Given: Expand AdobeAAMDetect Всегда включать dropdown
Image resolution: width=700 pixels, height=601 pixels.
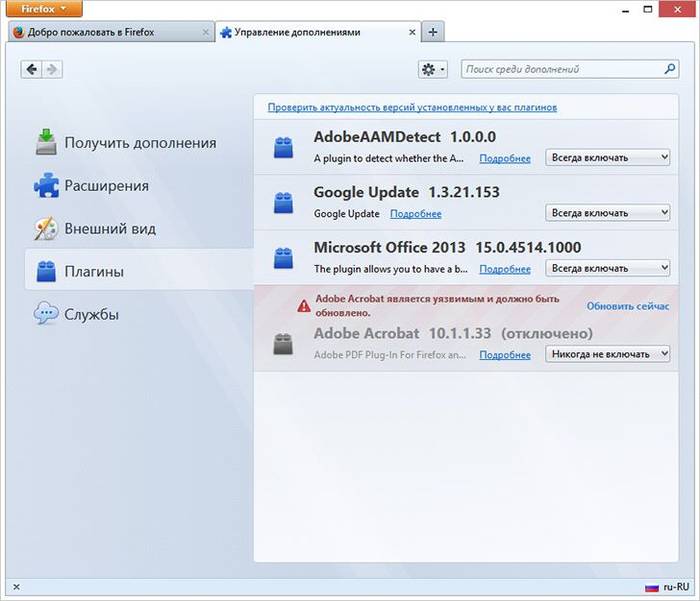Looking at the screenshot, I should [607, 158].
